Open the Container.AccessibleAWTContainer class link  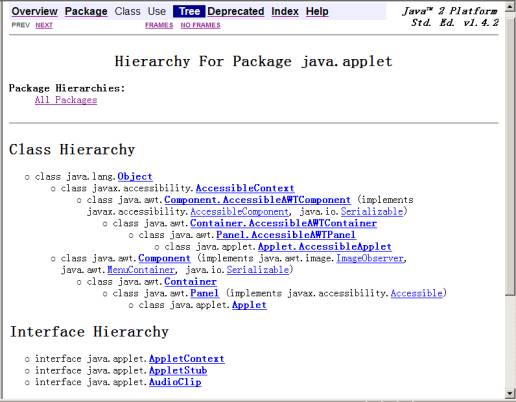[283, 223]
